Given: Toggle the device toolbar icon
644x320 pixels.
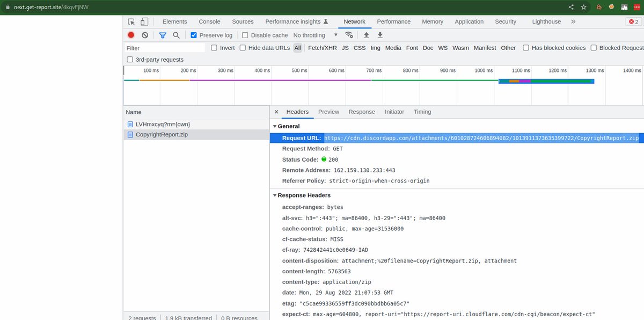Looking at the screenshot, I should coord(144,21).
